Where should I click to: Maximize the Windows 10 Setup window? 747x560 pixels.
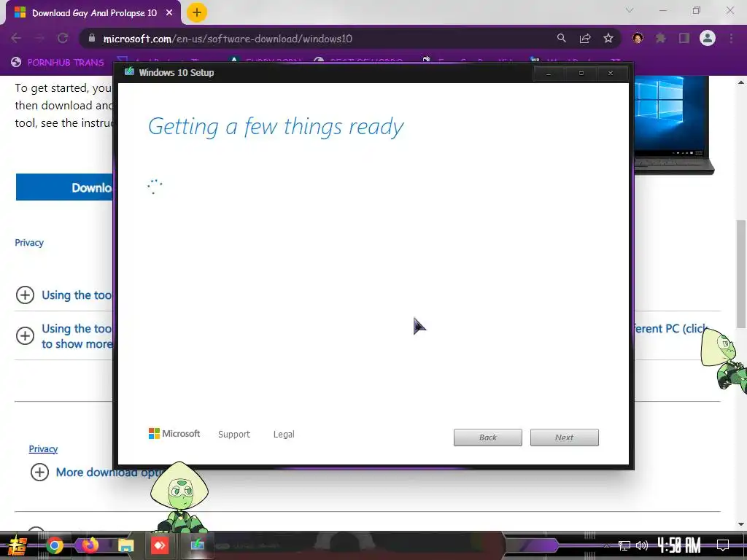[581, 74]
